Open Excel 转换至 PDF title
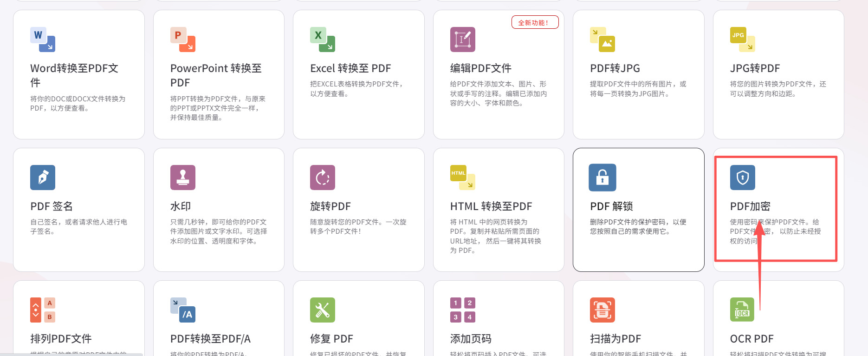 tap(350, 68)
